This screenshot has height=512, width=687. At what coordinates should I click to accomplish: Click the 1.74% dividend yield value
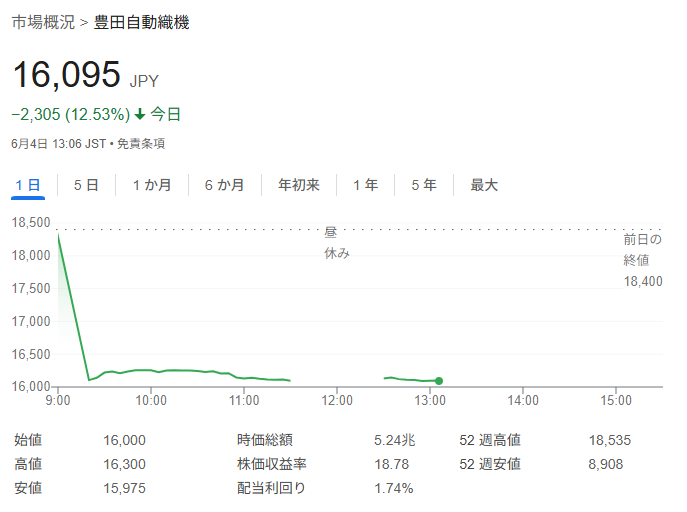[x=394, y=488]
